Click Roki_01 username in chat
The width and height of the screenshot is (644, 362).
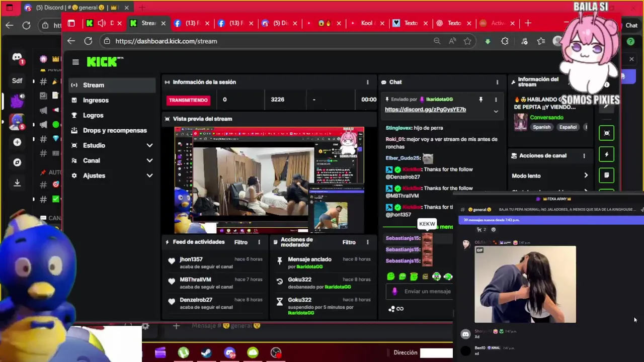coord(394,139)
